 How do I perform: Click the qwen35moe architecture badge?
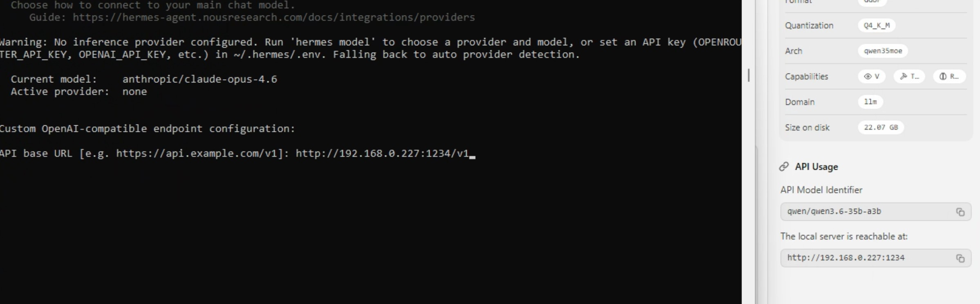[x=882, y=51]
